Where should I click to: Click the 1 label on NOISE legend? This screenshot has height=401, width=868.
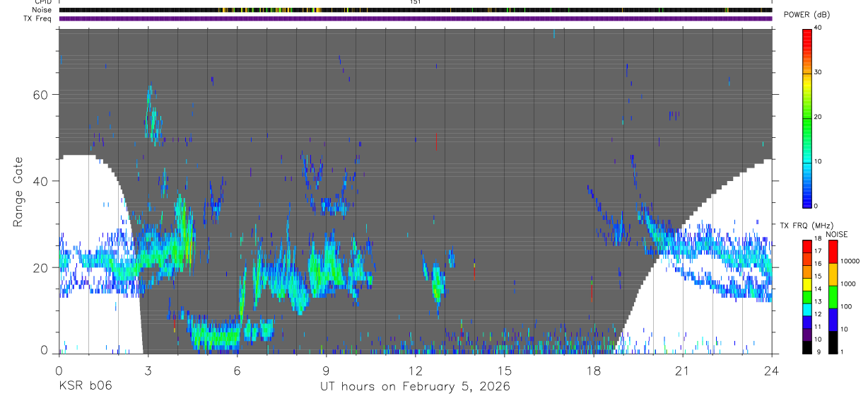pyautogui.click(x=841, y=351)
